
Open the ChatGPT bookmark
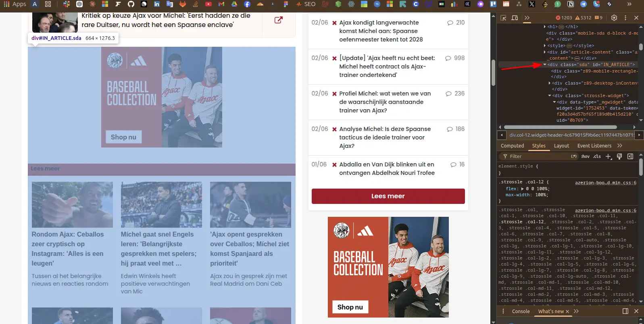79,4
